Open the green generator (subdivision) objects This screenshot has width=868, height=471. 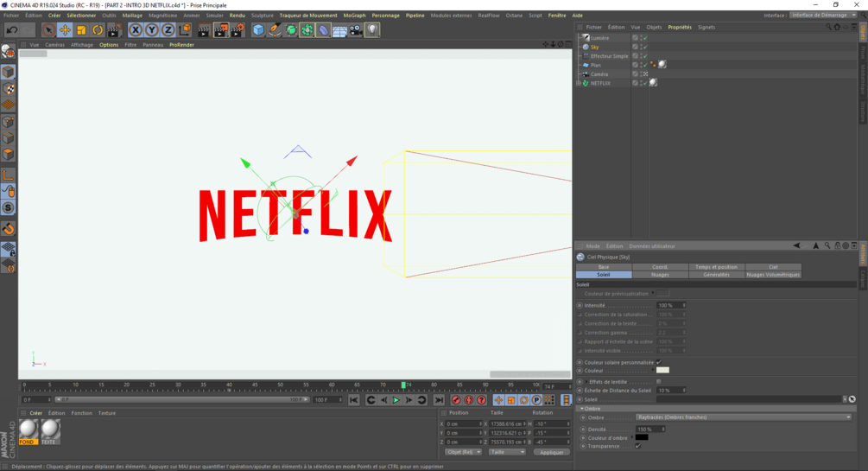(290, 30)
